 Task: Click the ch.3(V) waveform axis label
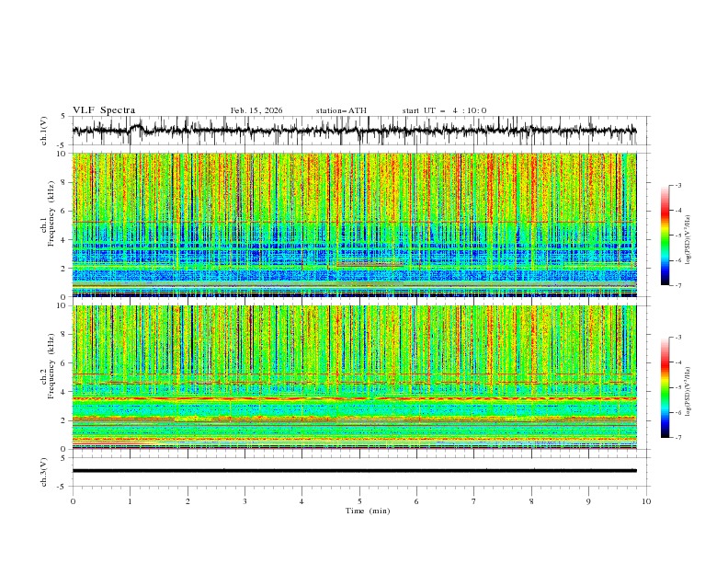point(44,472)
